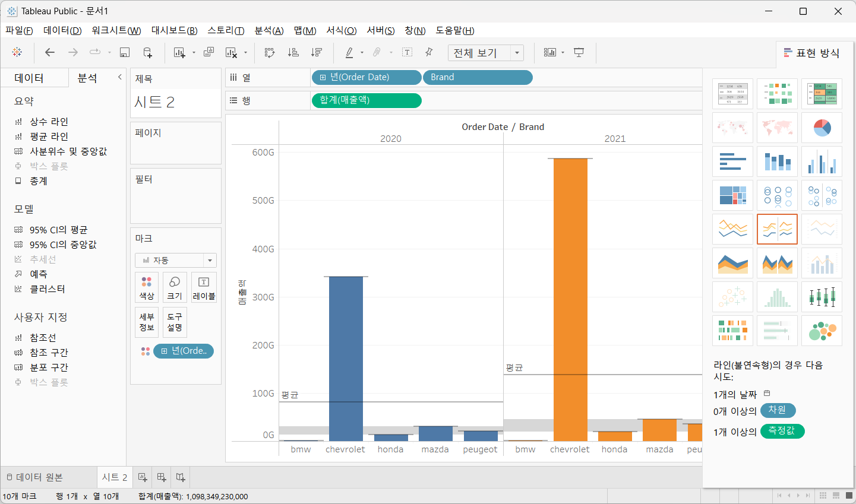Click the Brand pill on columns shelf
The image size is (856, 504).
(x=478, y=77)
